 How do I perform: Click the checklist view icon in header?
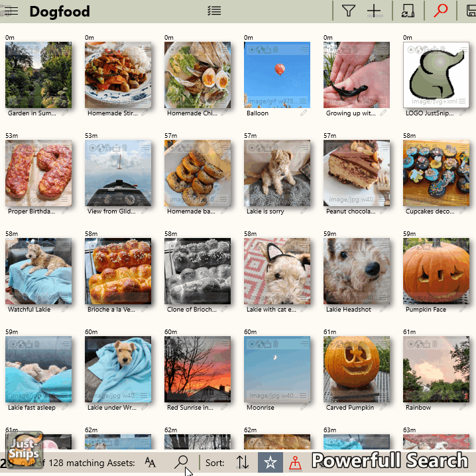pyautogui.click(x=213, y=11)
